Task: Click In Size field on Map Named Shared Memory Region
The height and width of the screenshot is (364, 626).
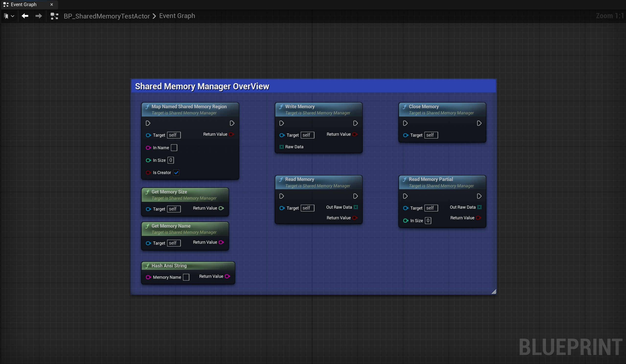Action: tap(171, 160)
